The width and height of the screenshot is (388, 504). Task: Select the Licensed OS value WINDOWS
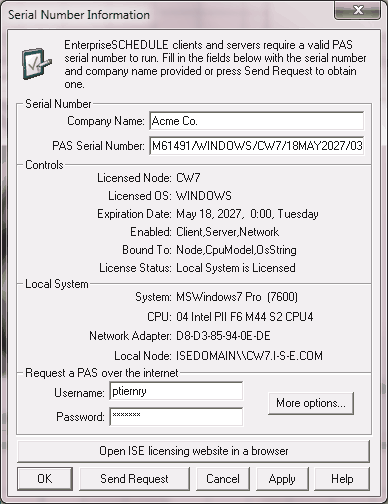204,196
